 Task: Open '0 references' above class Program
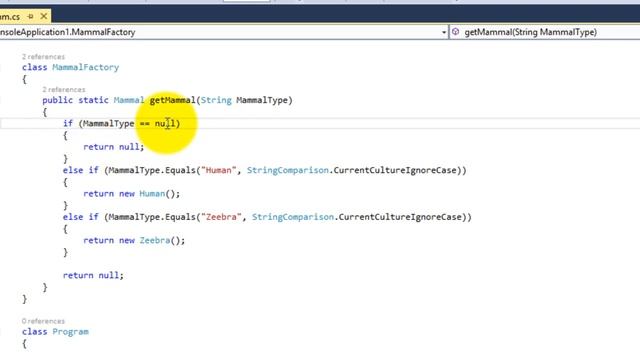click(x=43, y=321)
